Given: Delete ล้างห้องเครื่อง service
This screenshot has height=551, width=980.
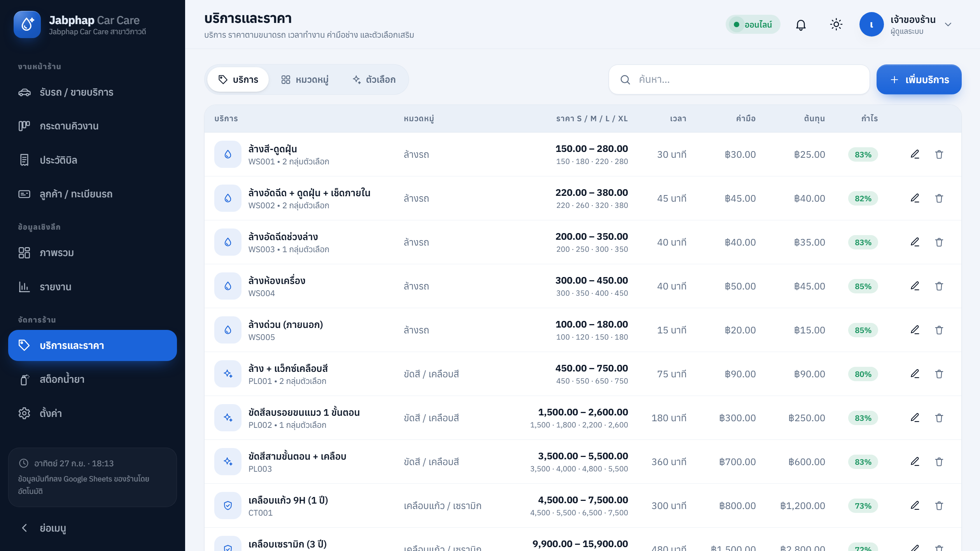Looking at the screenshot, I should tap(939, 286).
